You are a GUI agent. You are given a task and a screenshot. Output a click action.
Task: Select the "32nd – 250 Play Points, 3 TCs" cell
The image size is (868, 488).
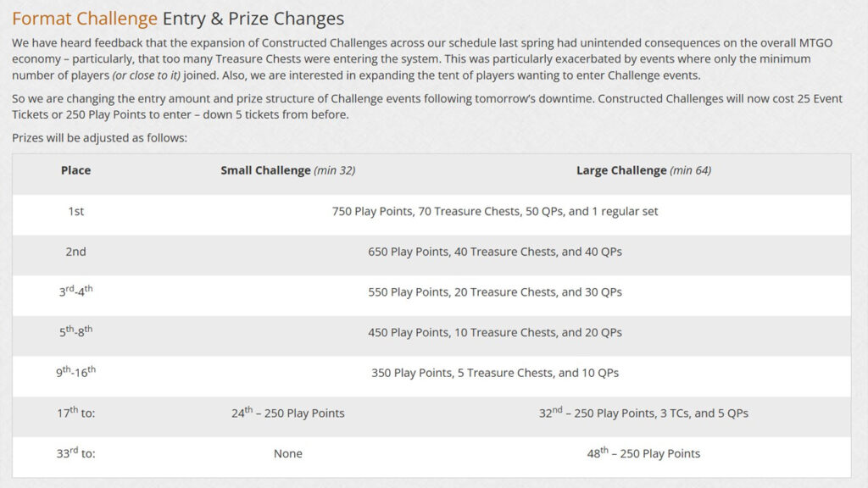[643, 413]
